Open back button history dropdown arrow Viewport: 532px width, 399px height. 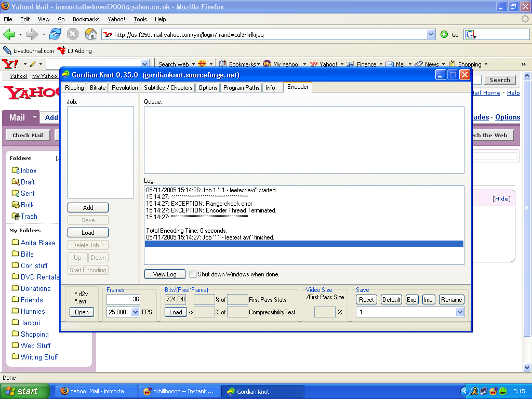click(20, 35)
